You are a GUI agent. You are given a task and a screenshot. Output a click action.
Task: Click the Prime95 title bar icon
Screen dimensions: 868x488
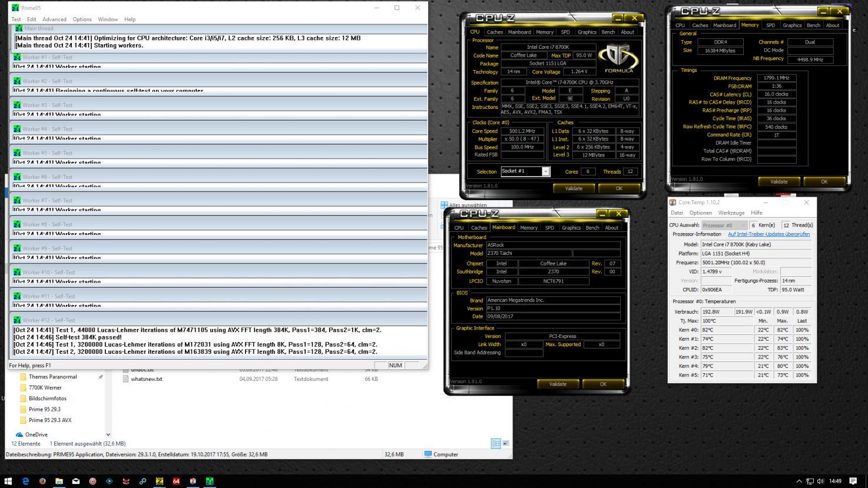15,8
